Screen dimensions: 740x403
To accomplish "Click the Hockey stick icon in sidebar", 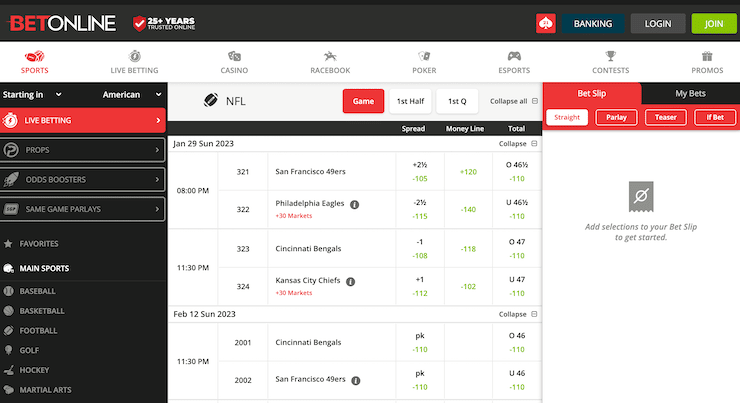I will coord(8,370).
